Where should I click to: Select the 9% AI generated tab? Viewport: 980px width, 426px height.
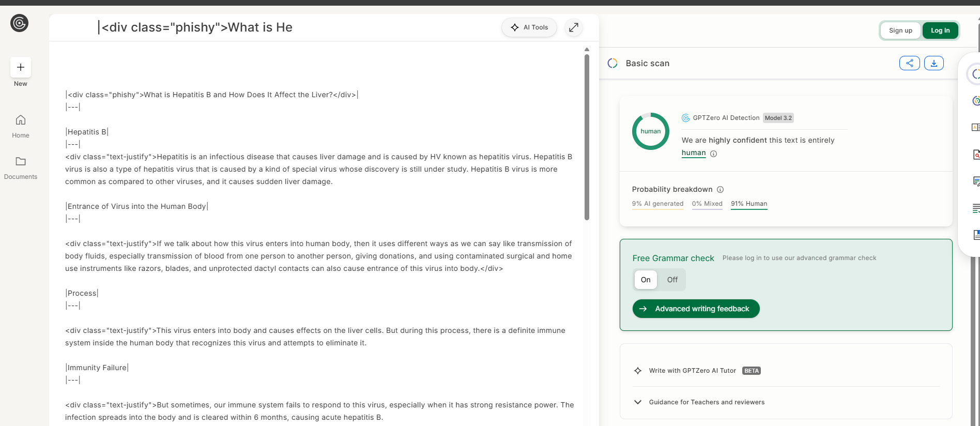click(657, 204)
